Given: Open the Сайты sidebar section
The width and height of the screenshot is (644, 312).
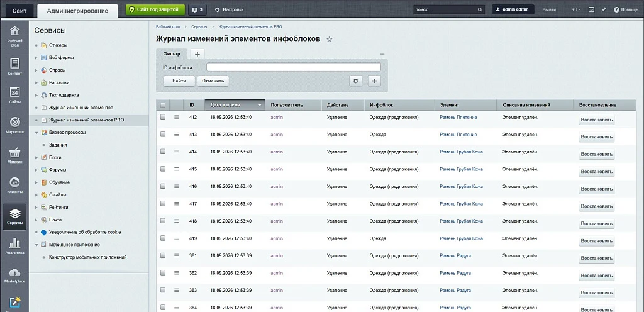Looking at the screenshot, I should tap(14, 95).
